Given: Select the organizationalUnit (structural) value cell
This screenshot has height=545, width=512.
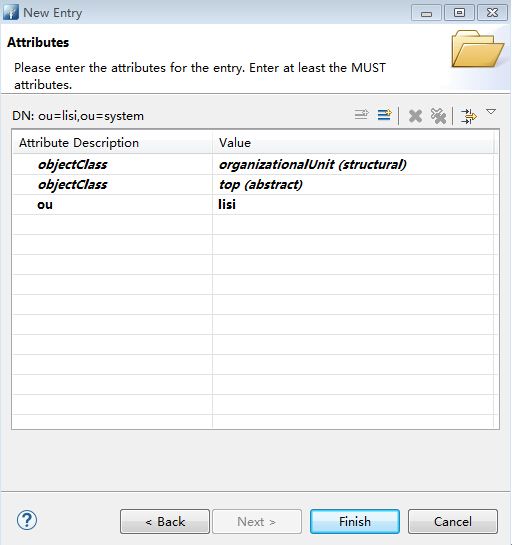Looking at the screenshot, I should pos(353,164).
